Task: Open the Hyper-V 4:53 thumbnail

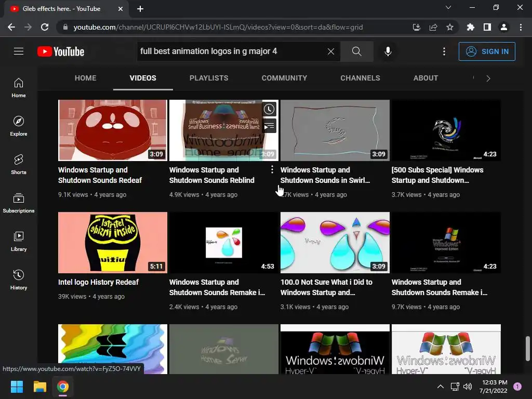Action: coord(224,243)
